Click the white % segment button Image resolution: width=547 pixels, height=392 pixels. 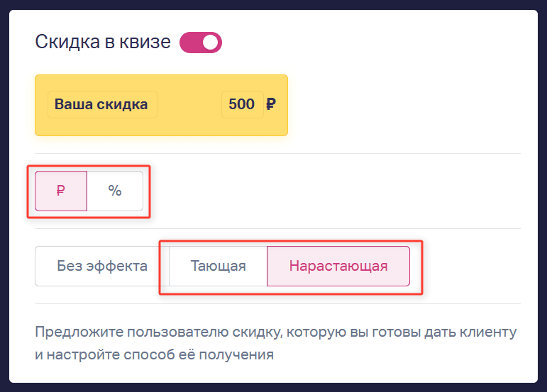(115, 191)
